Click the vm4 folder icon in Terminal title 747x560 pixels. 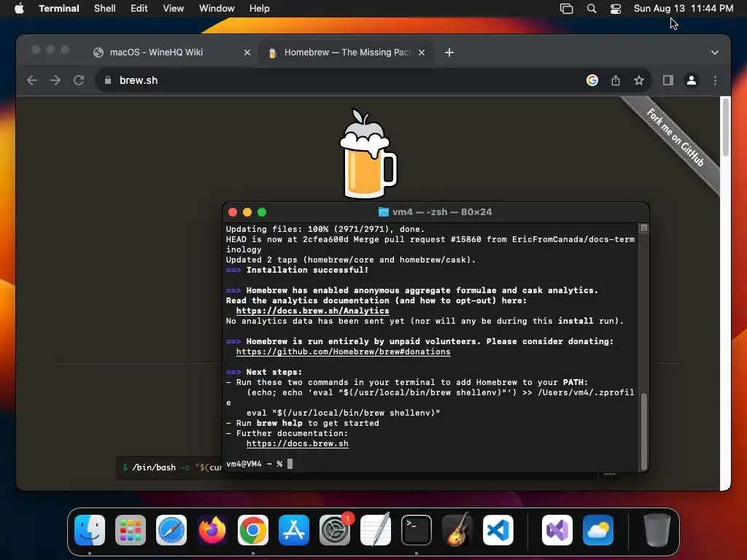(x=383, y=212)
